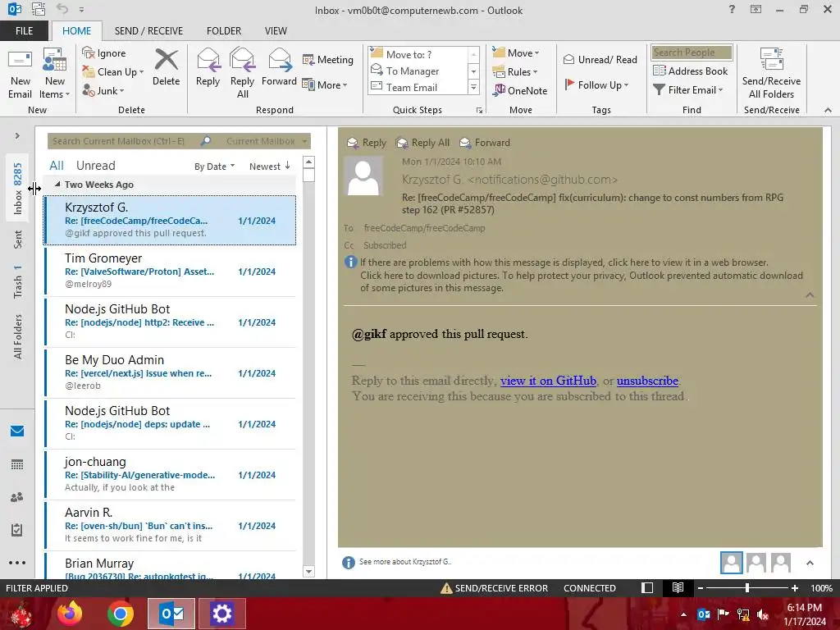The image size is (840, 630).
Task: Open the Inbox folder in the sidebar
Action: click(x=18, y=189)
